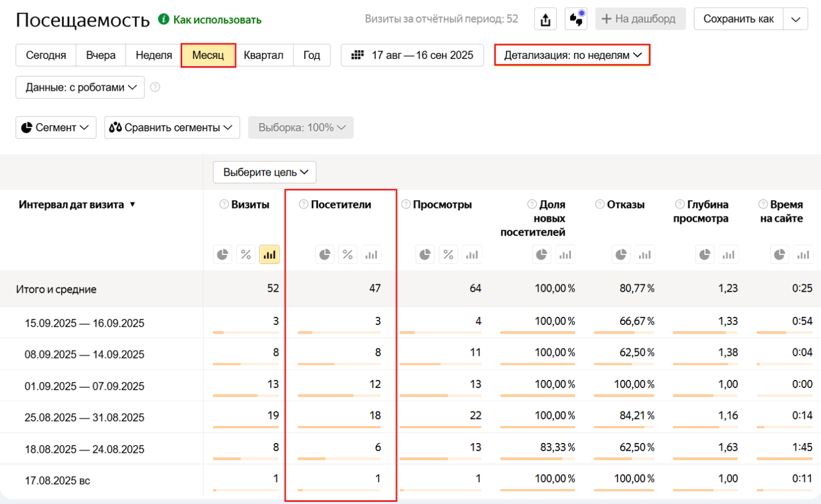This screenshot has width=821, height=504.
Task: Toggle highlighted bar chart under Визиты
Action: click(x=269, y=254)
